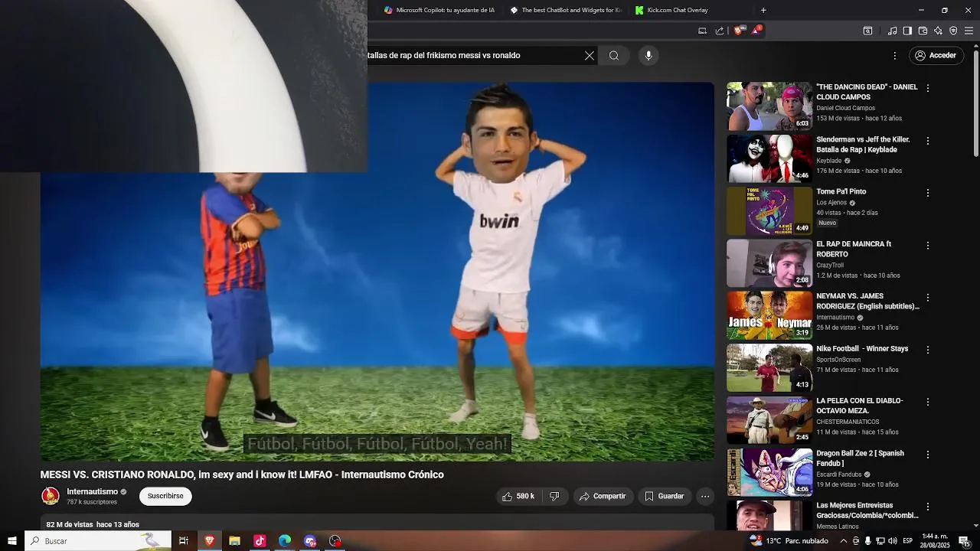
Task: Click the Suscribirse button
Action: (x=165, y=496)
